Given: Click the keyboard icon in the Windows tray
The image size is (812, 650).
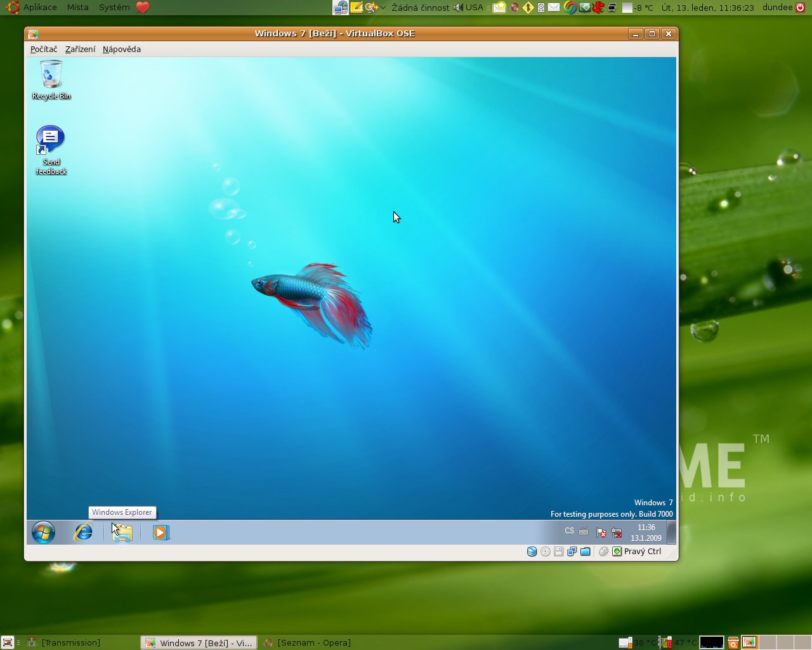Looking at the screenshot, I should pyautogui.click(x=584, y=532).
